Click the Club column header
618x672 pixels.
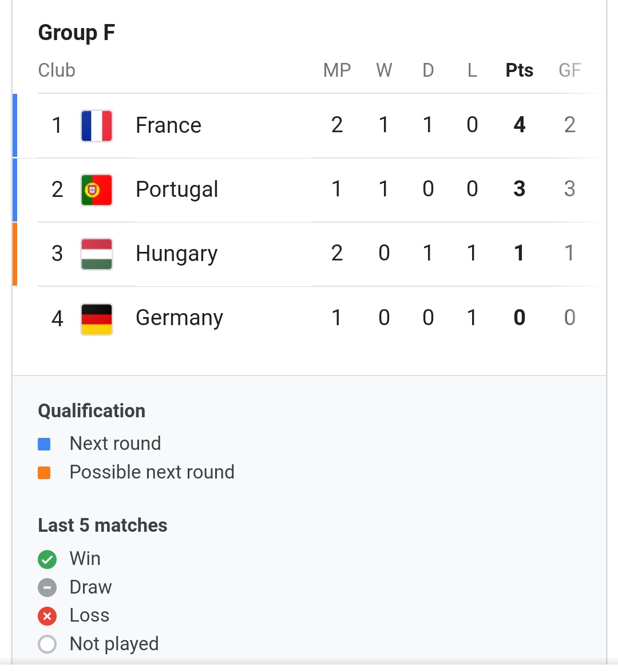pos(57,70)
